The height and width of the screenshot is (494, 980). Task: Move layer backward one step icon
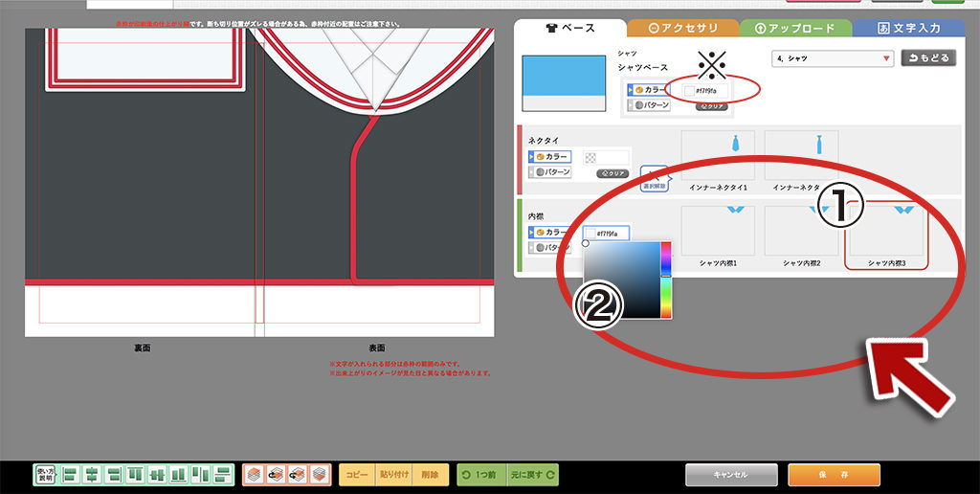click(297, 474)
